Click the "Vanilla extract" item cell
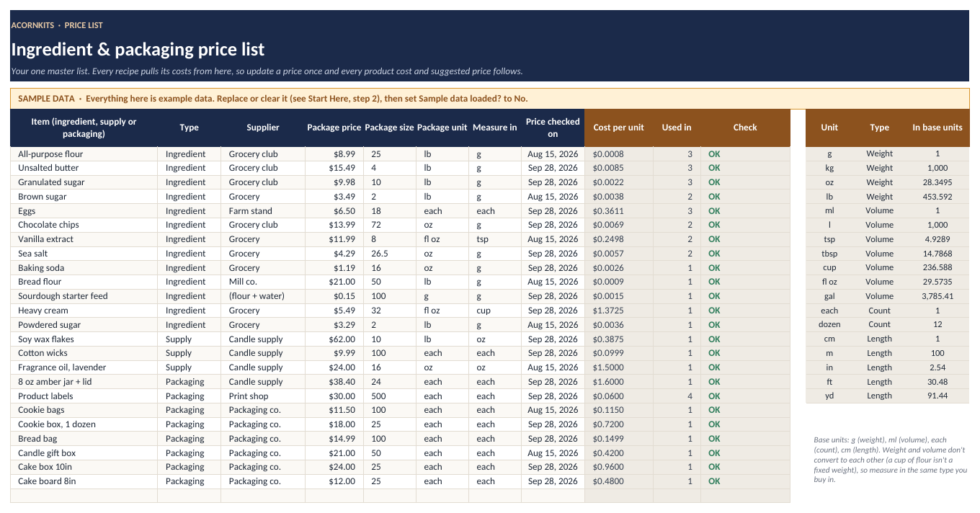Screen dimensions: 980x513 [x=84, y=239]
